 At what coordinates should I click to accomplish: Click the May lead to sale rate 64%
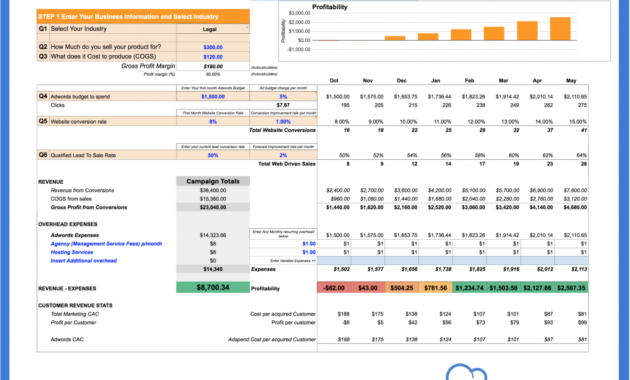pyautogui.click(x=582, y=155)
